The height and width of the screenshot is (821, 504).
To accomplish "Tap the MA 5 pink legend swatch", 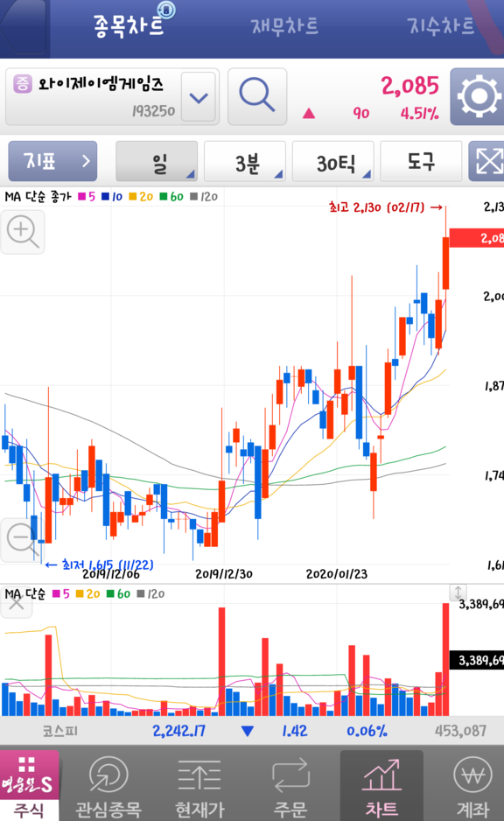I will (81, 197).
